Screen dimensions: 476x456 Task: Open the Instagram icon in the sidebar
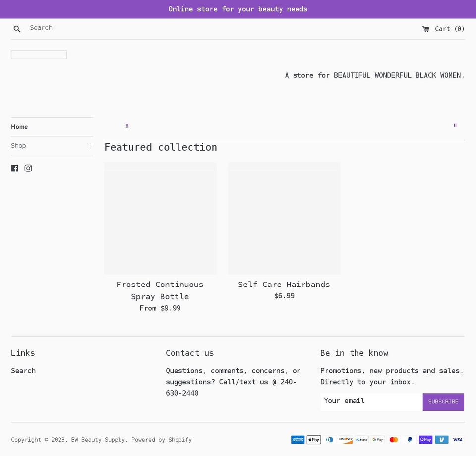28,168
